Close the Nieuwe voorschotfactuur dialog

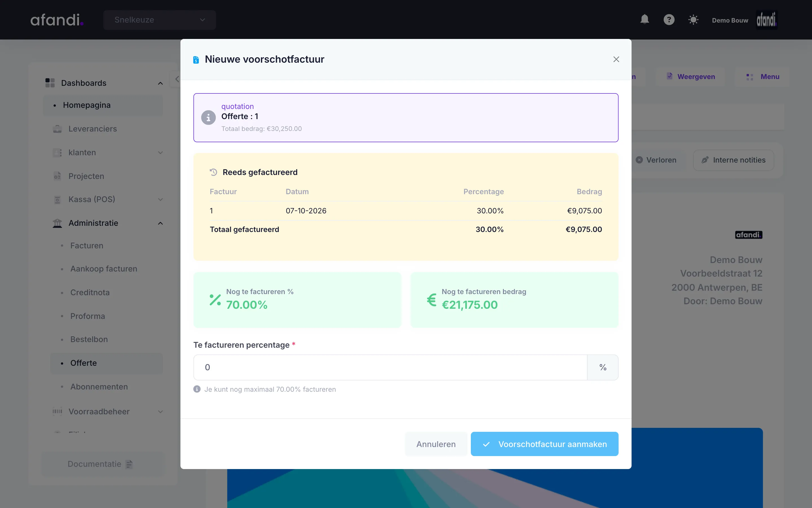[616, 59]
